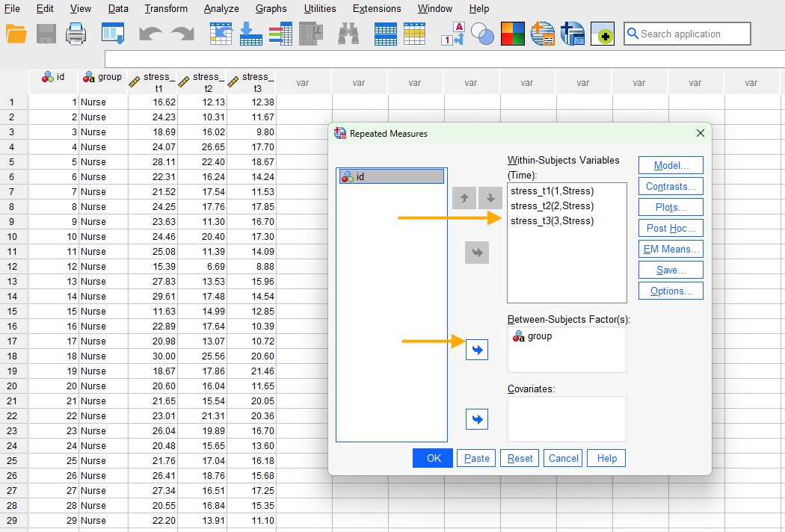Open the Model... settings button
Image resolution: width=785 pixels, height=532 pixels.
pos(671,165)
